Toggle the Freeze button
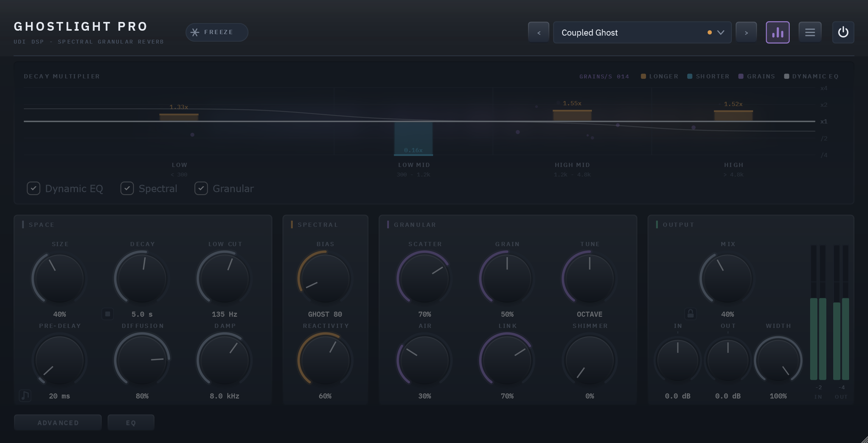 point(217,32)
